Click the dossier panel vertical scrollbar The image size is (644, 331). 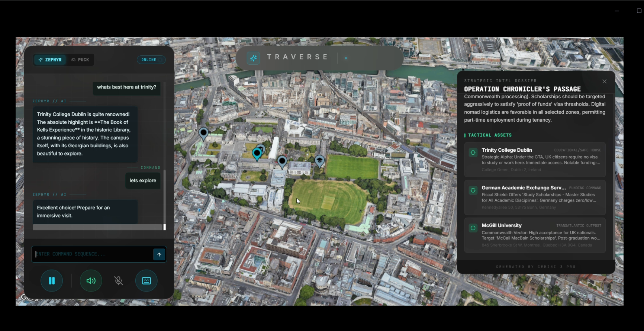tap(614, 210)
